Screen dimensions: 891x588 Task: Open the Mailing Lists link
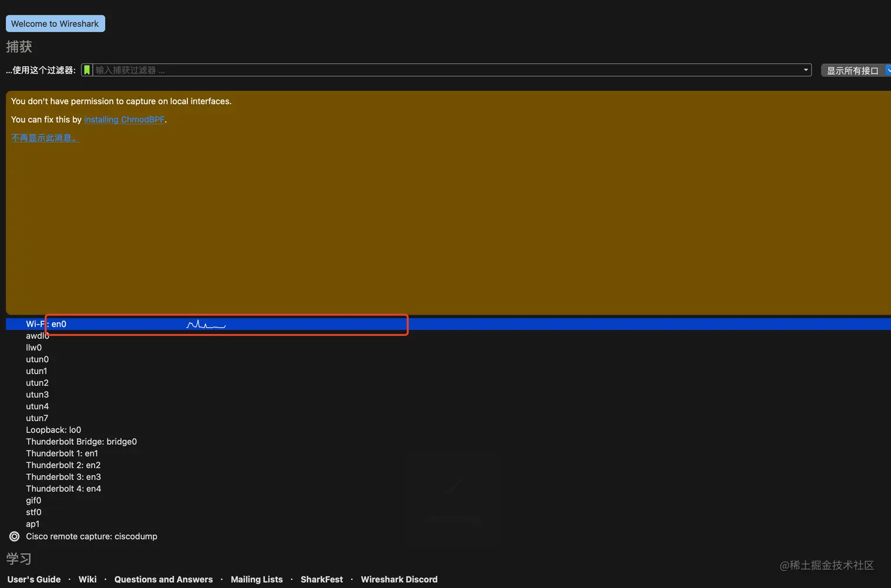256,579
